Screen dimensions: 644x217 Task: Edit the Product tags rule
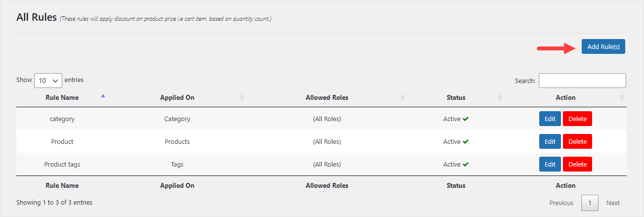550,165
